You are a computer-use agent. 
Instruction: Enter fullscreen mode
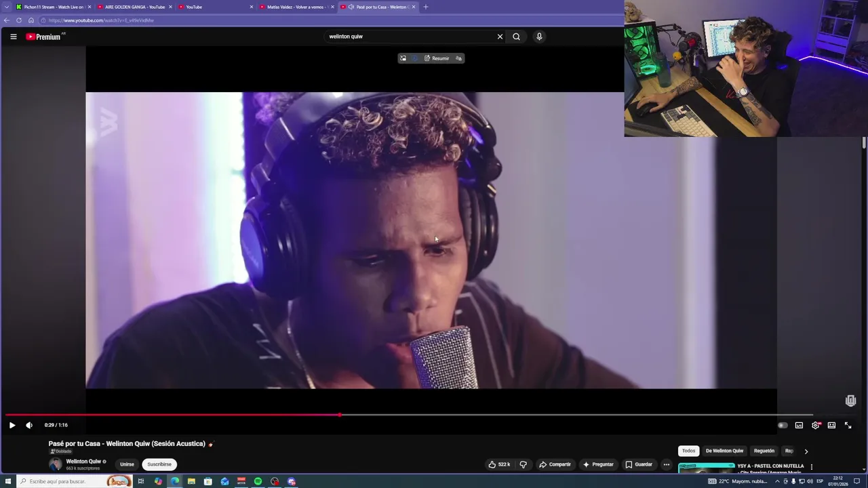click(x=848, y=425)
